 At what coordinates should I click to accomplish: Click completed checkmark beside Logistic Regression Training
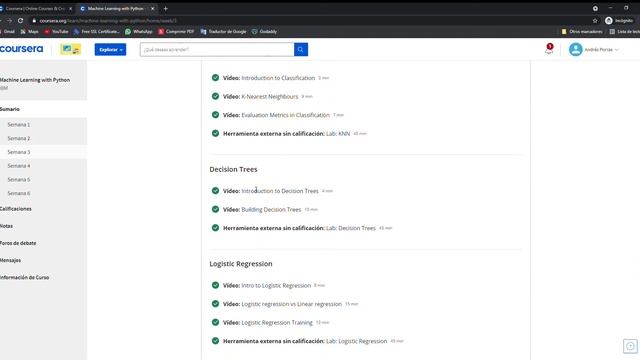215,322
